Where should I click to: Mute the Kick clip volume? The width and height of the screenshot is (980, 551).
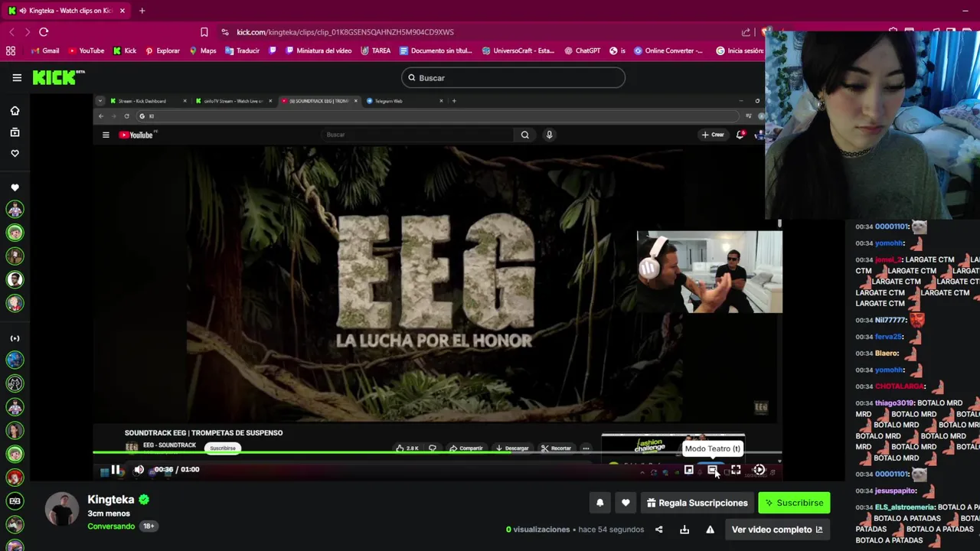pyautogui.click(x=139, y=470)
